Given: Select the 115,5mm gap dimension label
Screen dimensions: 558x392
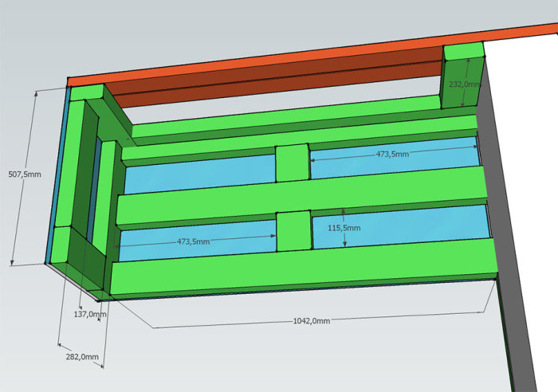Looking at the screenshot, I should click(344, 228).
